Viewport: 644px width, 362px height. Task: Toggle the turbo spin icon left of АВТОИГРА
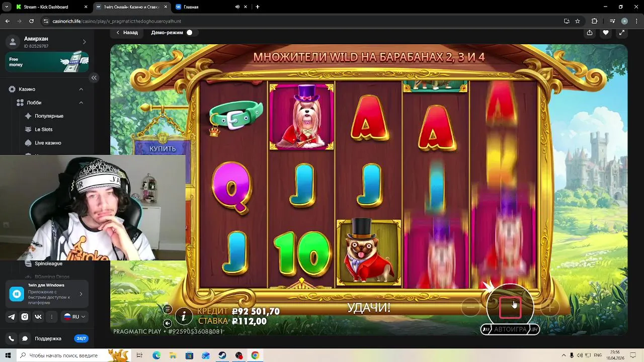pos(486,329)
